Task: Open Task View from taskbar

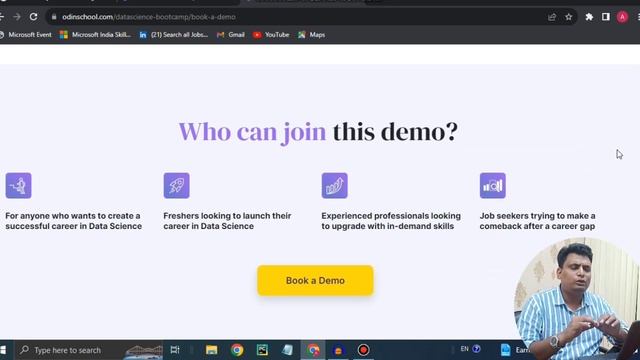Action: click(x=175, y=350)
